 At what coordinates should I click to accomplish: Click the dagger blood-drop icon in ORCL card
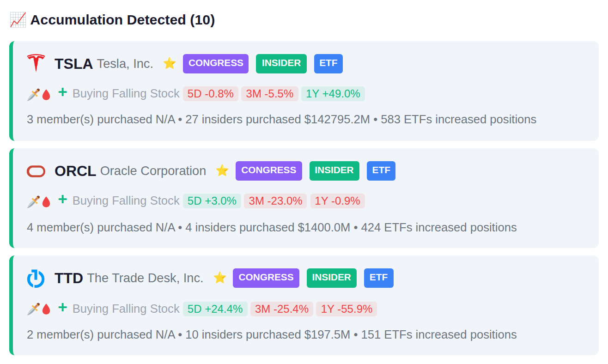tap(39, 201)
